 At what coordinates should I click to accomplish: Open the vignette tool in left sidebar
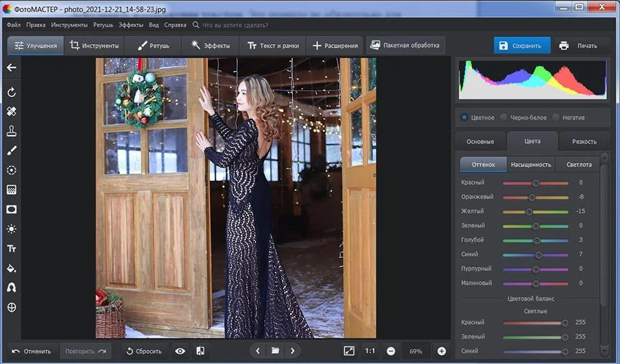[x=11, y=209]
